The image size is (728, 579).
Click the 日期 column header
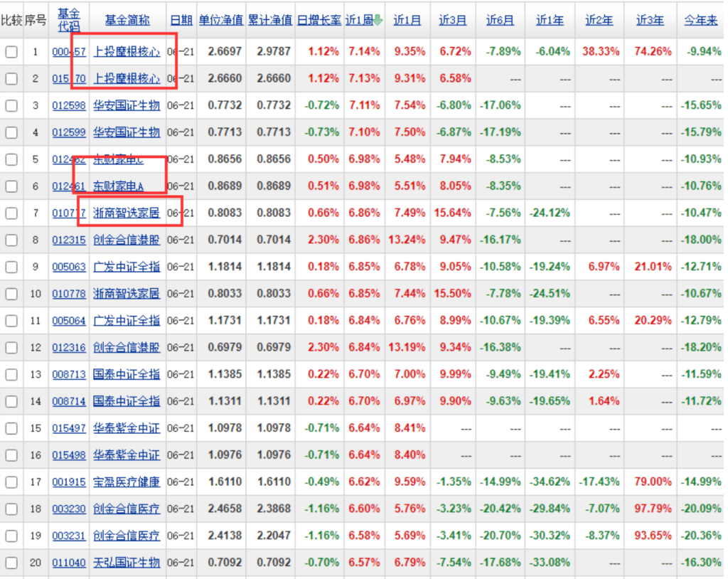181,21
